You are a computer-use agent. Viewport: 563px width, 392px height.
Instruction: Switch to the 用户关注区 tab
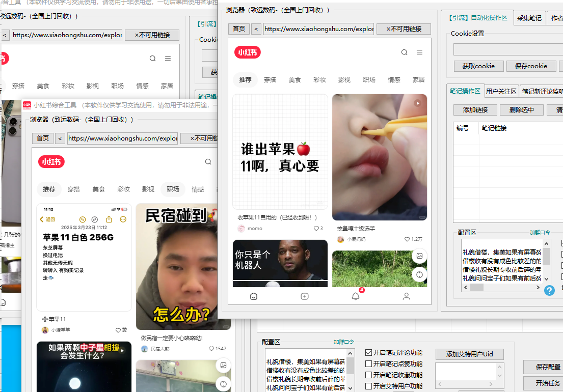(x=501, y=92)
